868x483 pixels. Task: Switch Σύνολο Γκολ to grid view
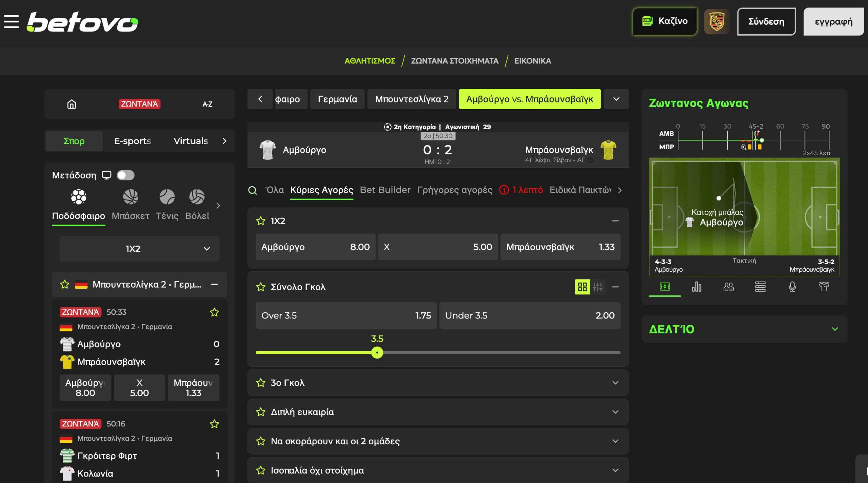click(x=582, y=287)
